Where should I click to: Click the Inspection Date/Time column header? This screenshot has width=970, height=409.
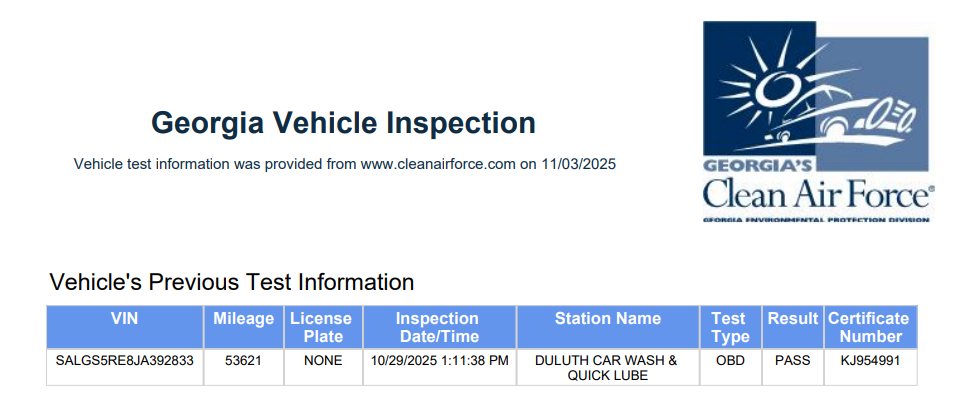(x=438, y=327)
